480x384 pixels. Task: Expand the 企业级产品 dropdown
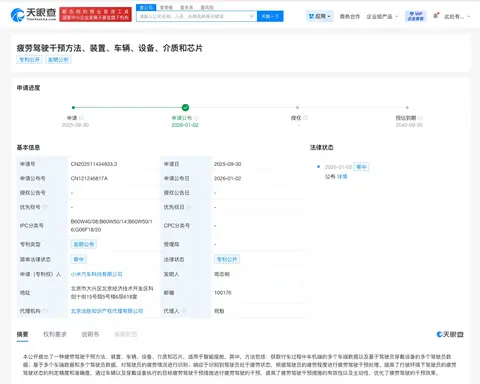[x=382, y=16]
